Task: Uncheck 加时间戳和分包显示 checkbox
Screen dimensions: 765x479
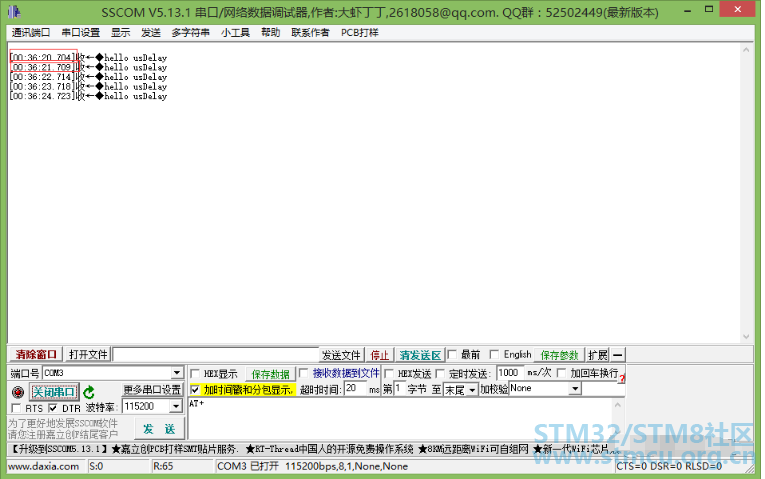Action: 195,389
